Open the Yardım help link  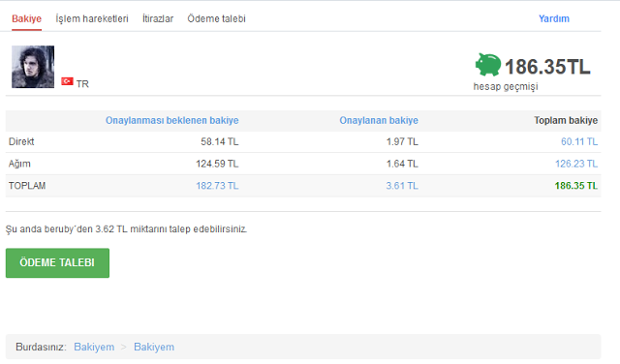point(554,18)
